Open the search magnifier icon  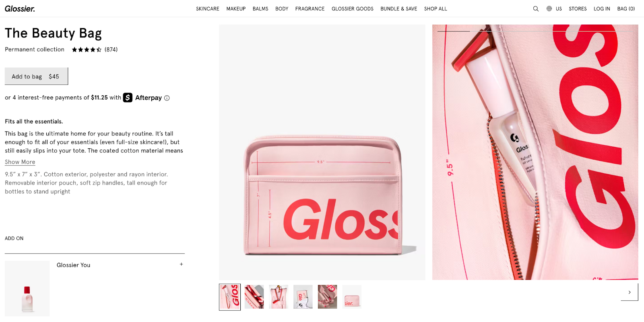point(536,8)
